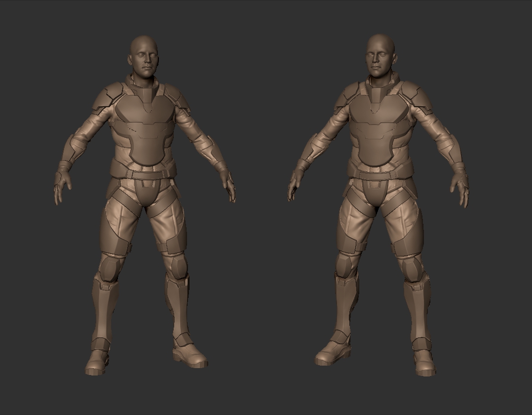Select the front-facing armored character model
Image resolution: width=532 pixels, height=415 pixels.
(145, 205)
